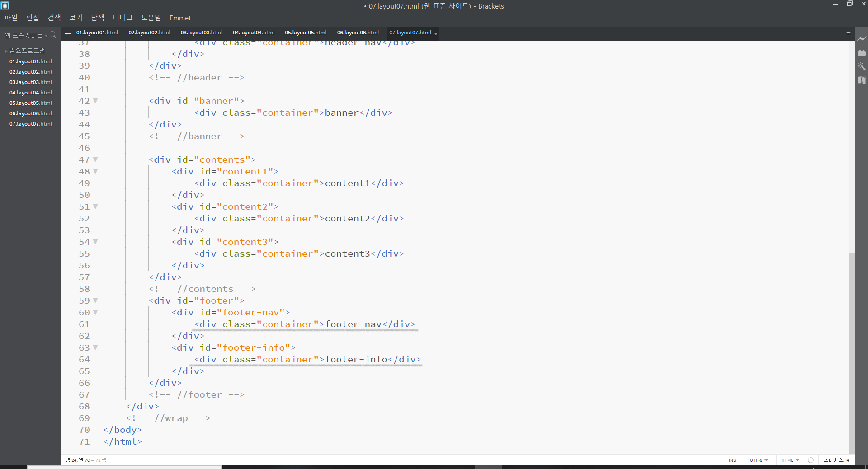
Task: Open the 편집 menu
Action: [33, 18]
